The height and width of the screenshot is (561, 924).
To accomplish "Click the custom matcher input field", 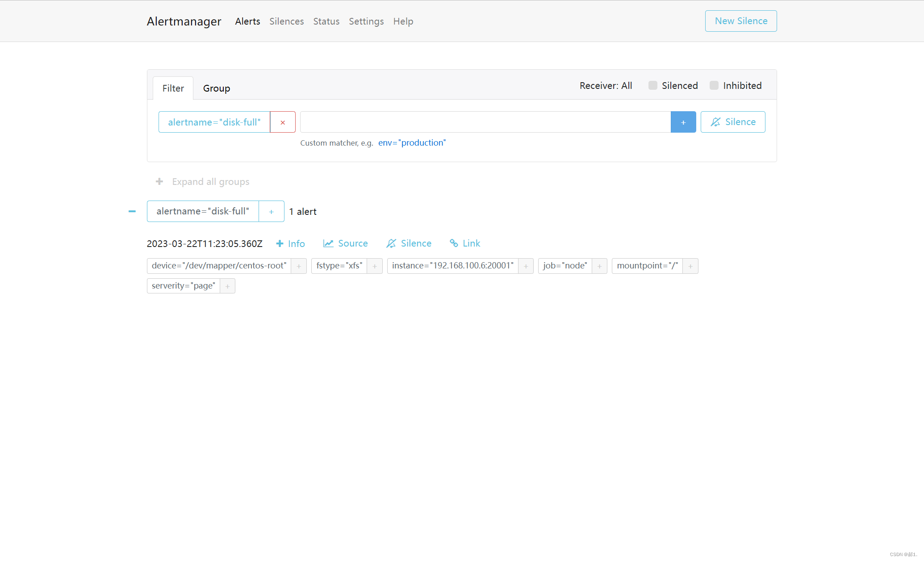I will [485, 122].
